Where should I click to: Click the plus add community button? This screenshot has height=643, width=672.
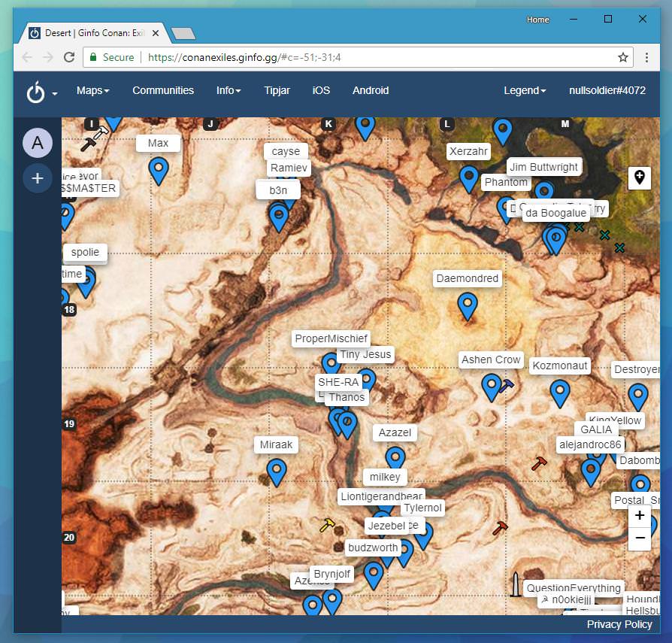click(x=38, y=178)
